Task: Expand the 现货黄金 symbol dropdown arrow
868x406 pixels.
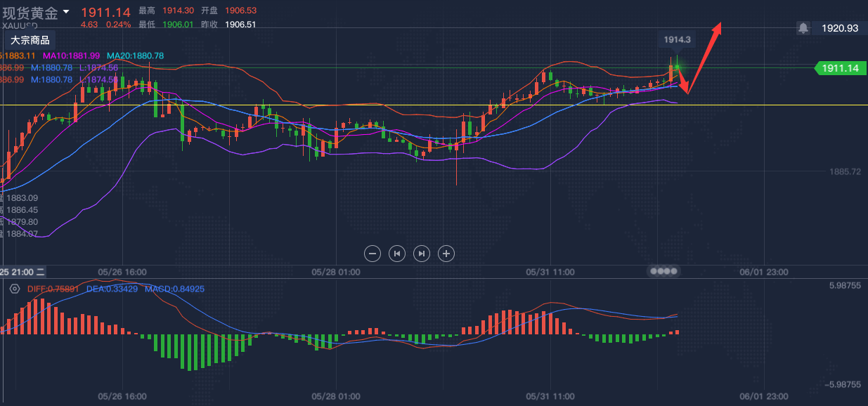Action: click(x=66, y=11)
